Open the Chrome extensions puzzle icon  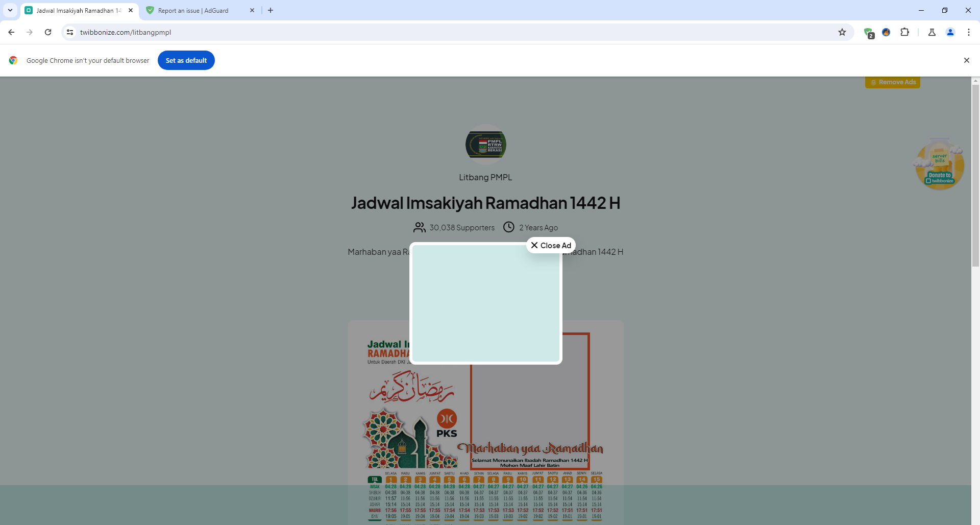tap(905, 32)
